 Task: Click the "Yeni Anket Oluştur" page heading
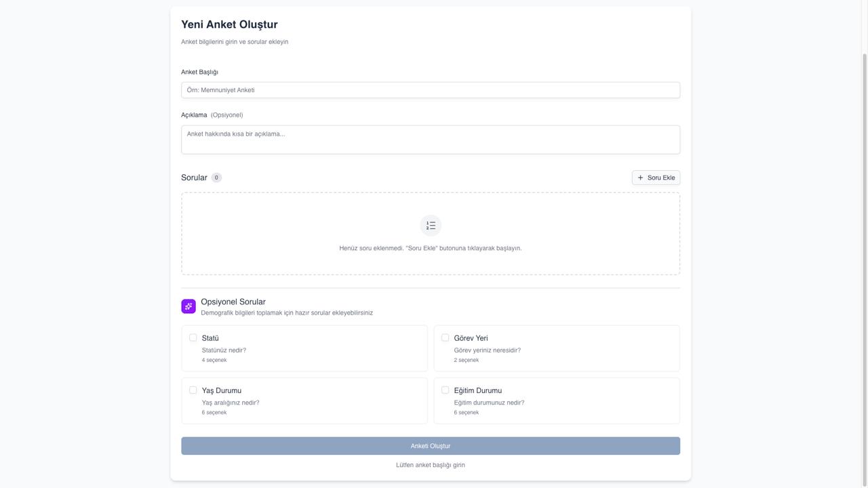(x=229, y=24)
